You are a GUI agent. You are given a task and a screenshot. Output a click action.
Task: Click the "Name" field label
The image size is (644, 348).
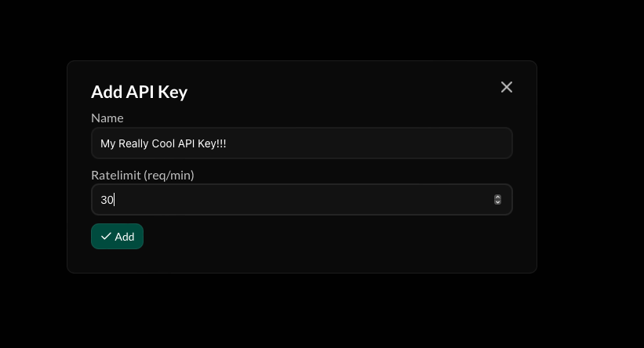point(107,118)
